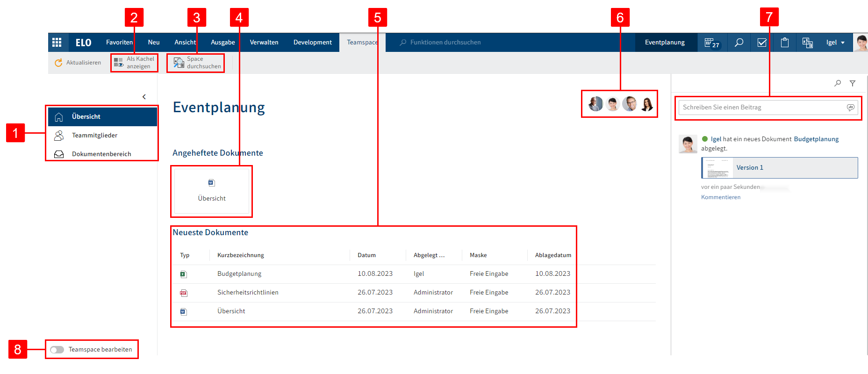The image size is (868, 374).
Task: Open the ELO app grid menu icon
Action: point(57,43)
